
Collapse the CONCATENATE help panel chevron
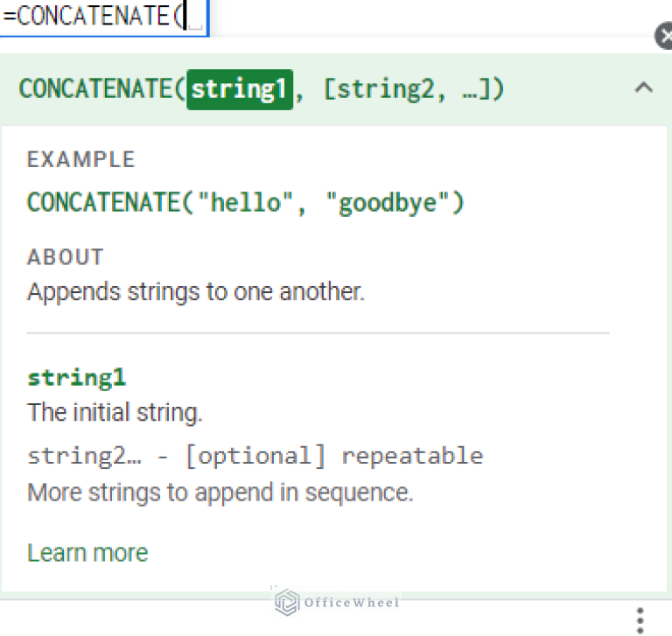[643, 87]
